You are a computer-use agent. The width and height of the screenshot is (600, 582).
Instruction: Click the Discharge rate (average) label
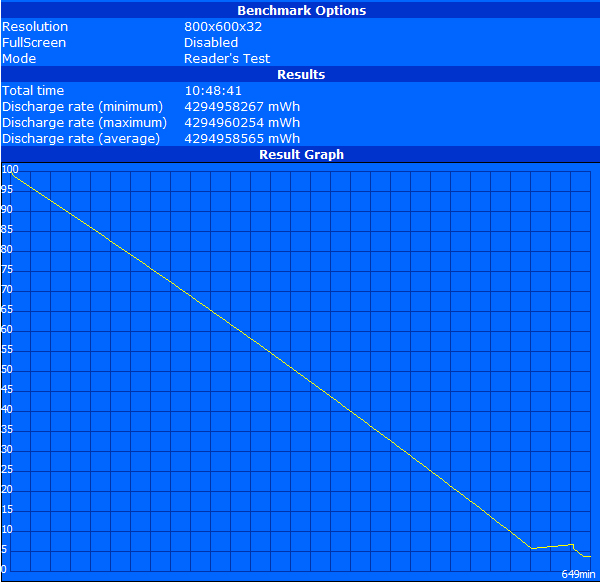coord(81,139)
